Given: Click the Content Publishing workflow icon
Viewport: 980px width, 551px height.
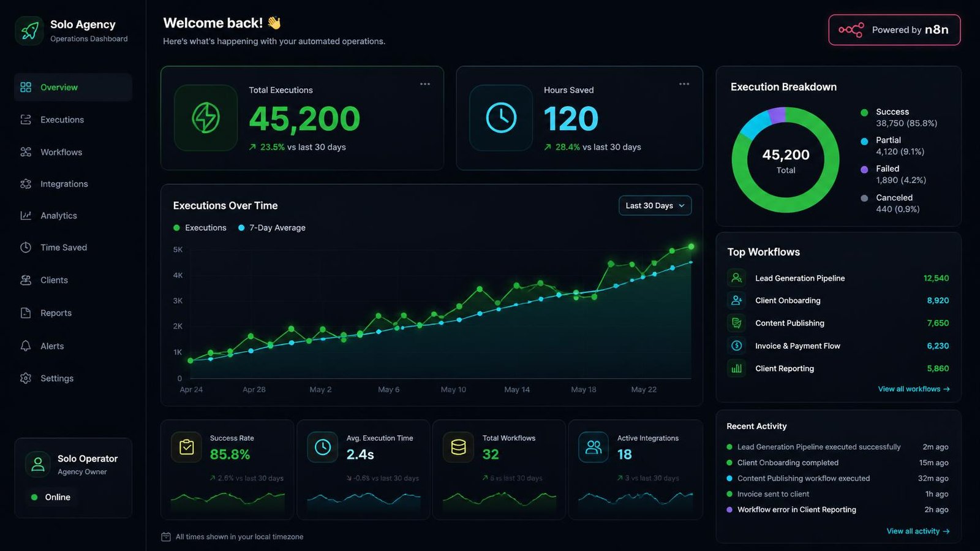Looking at the screenshot, I should (737, 323).
